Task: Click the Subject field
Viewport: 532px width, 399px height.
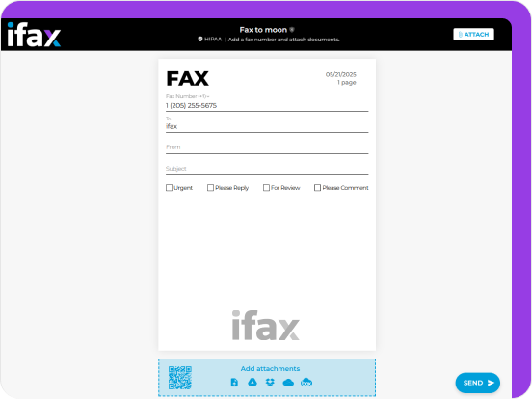Action: tap(267, 169)
